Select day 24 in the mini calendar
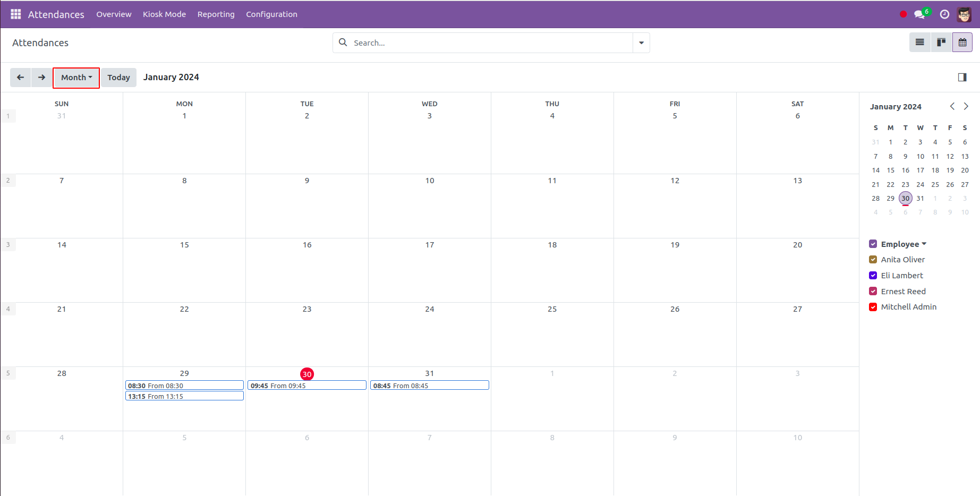Viewport: 980px width, 496px height. pos(921,185)
